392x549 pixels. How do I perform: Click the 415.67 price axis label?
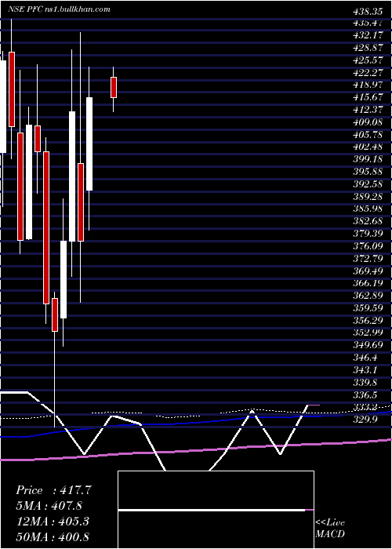pyautogui.click(x=369, y=97)
